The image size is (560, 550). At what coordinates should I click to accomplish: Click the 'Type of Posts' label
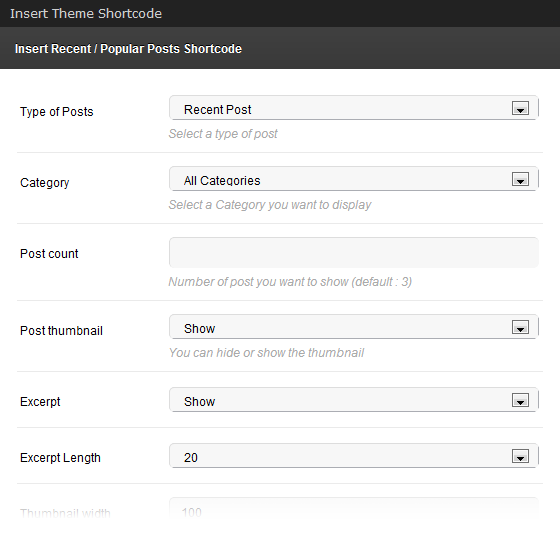pyautogui.click(x=56, y=112)
